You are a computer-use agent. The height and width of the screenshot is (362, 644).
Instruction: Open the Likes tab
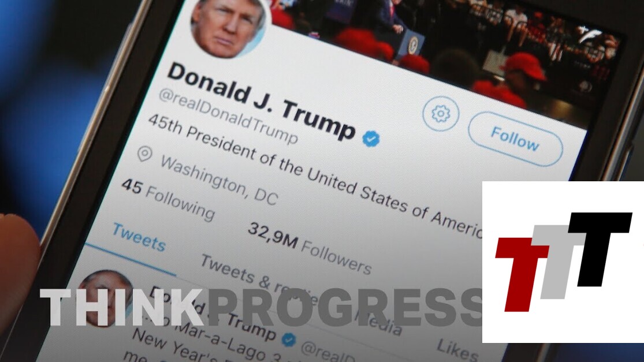[x=457, y=349]
